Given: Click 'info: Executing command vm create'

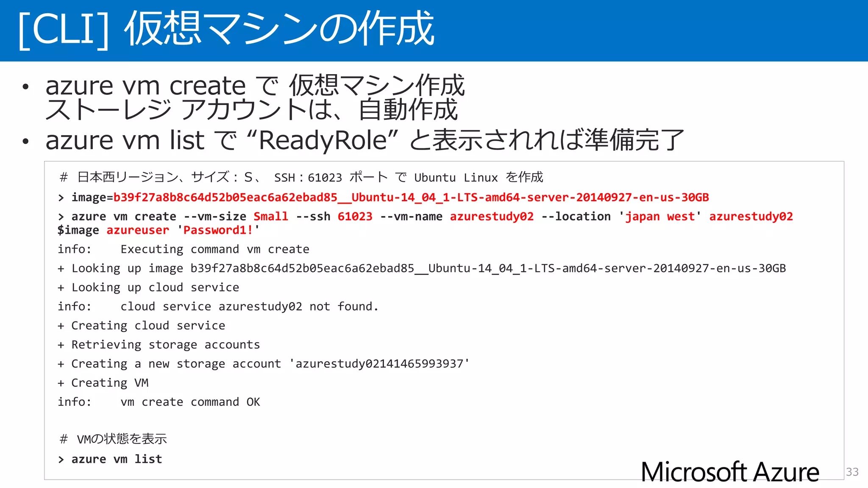Looking at the screenshot, I should coord(184,249).
